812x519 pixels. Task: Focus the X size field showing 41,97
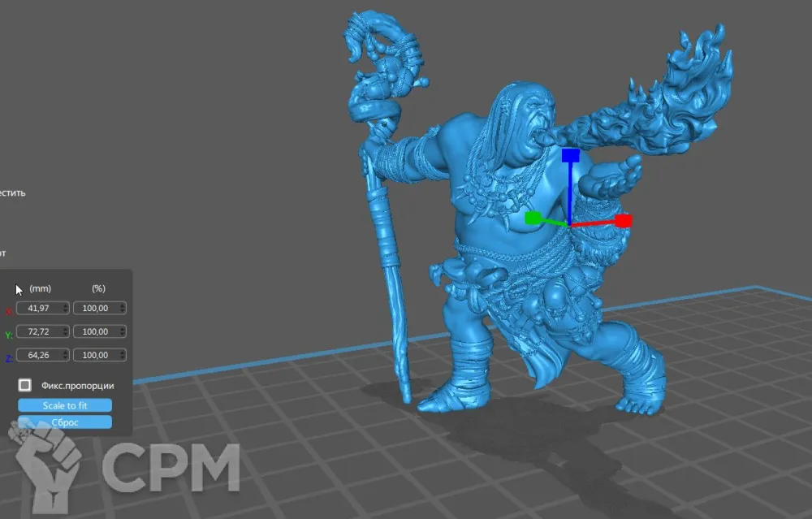(x=39, y=308)
